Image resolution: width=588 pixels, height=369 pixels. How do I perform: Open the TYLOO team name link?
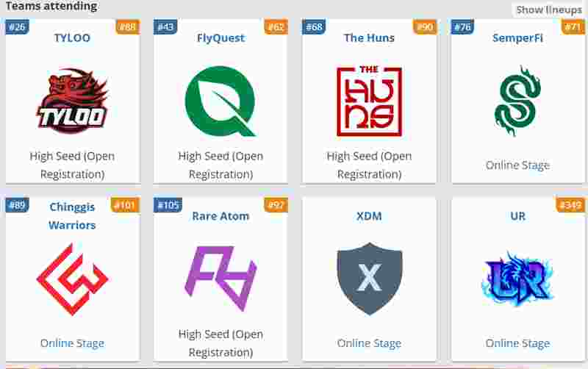point(72,38)
